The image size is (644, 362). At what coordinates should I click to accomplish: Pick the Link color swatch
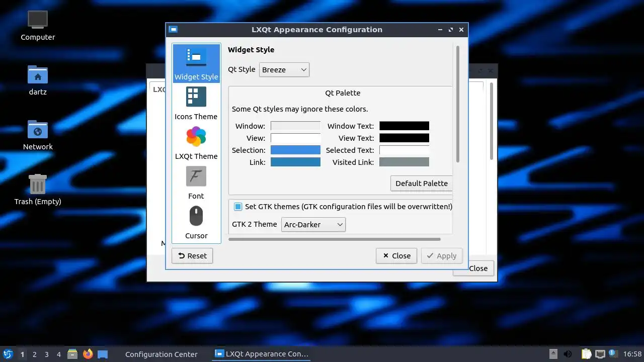[295, 162]
